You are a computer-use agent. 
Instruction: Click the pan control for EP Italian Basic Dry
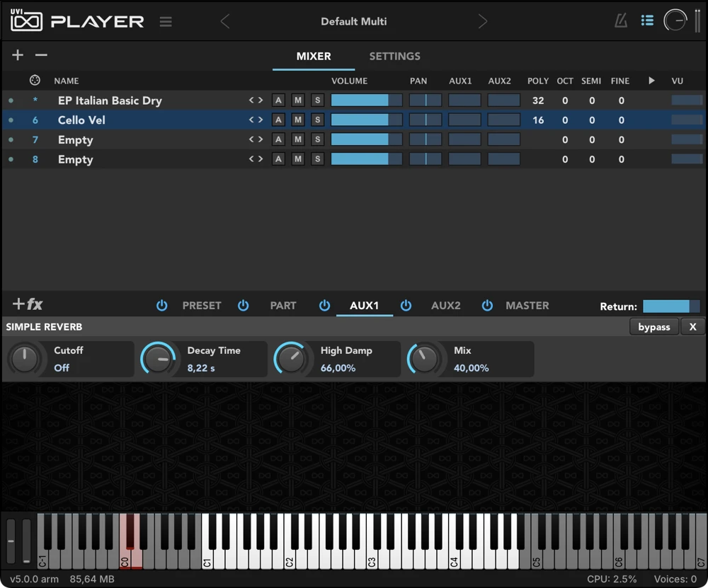pos(426,100)
